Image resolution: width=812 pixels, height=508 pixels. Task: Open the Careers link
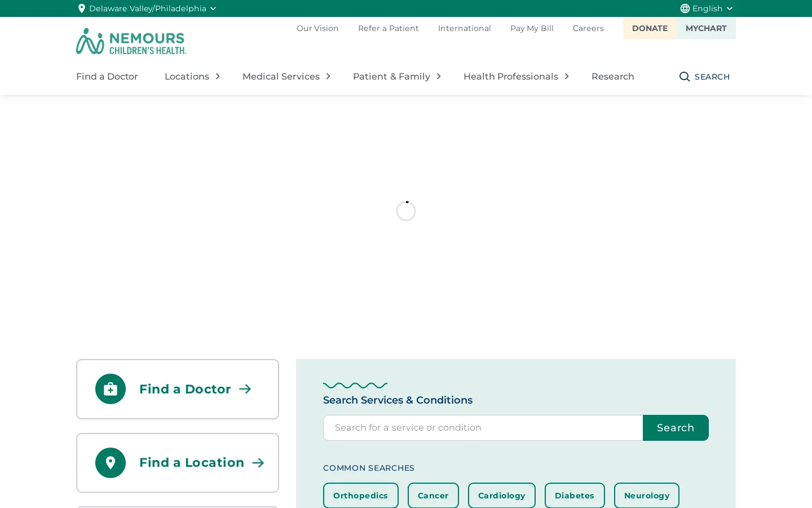click(x=588, y=28)
